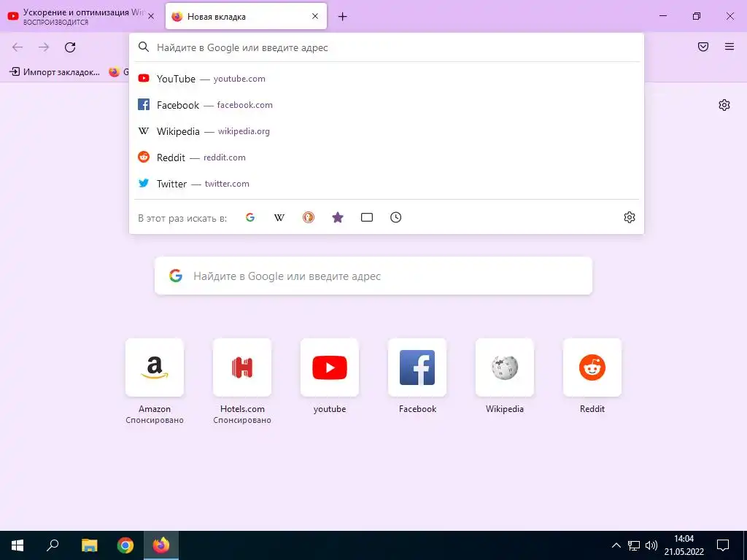This screenshot has height=560, width=747.
Task: Close the Новая вкладка tab
Action: pyautogui.click(x=315, y=16)
